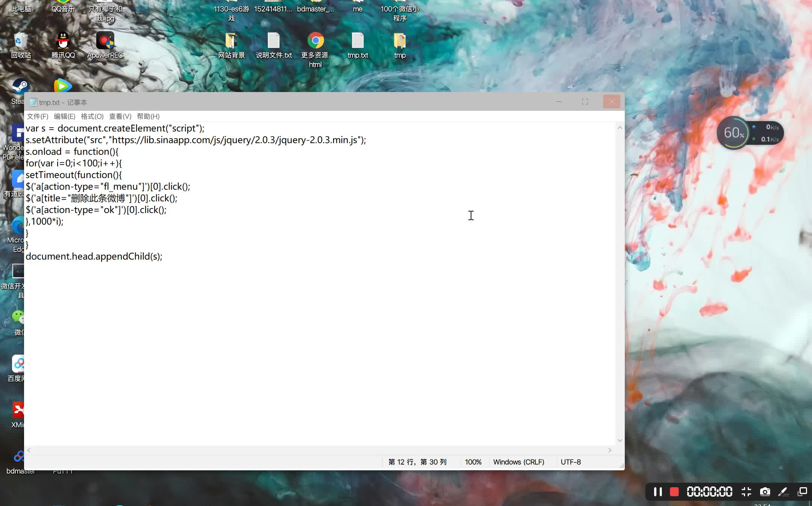Viewport: 812px width, 506px height.
Task: Select the 更多资源.html Chrome file icon
Action: [x=315, y=50]
